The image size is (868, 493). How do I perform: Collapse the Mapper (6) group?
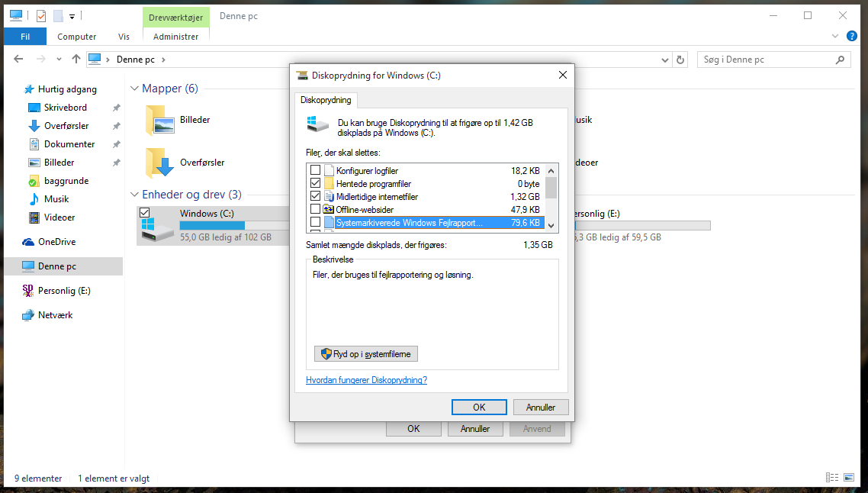pyautogui.click(x=134, y=89)
